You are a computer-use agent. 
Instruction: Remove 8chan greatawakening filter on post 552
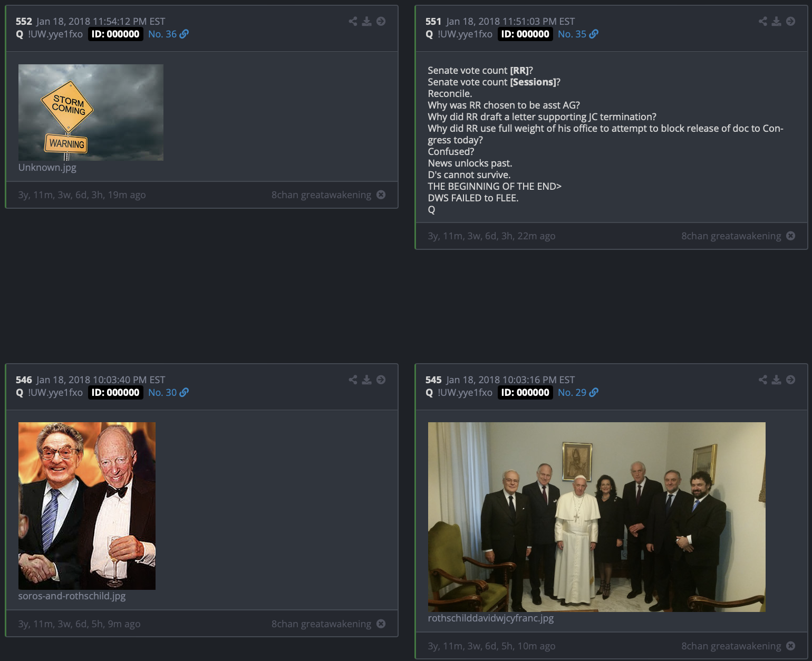381,195
